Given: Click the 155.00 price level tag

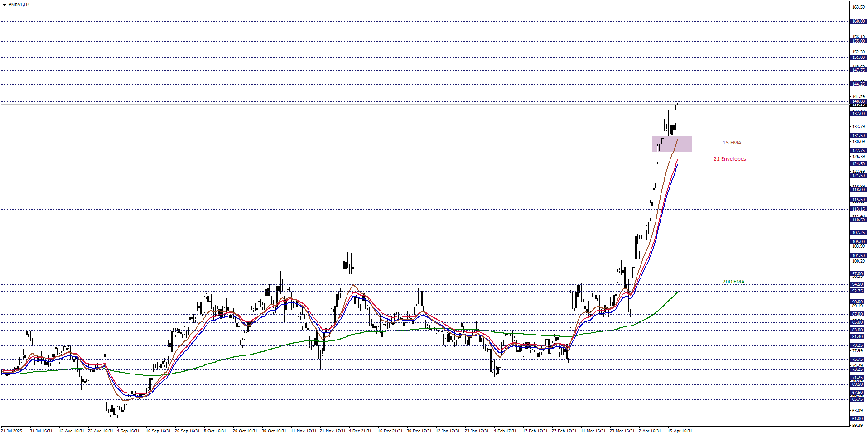Looking at the screenshot, I should 858,41.
